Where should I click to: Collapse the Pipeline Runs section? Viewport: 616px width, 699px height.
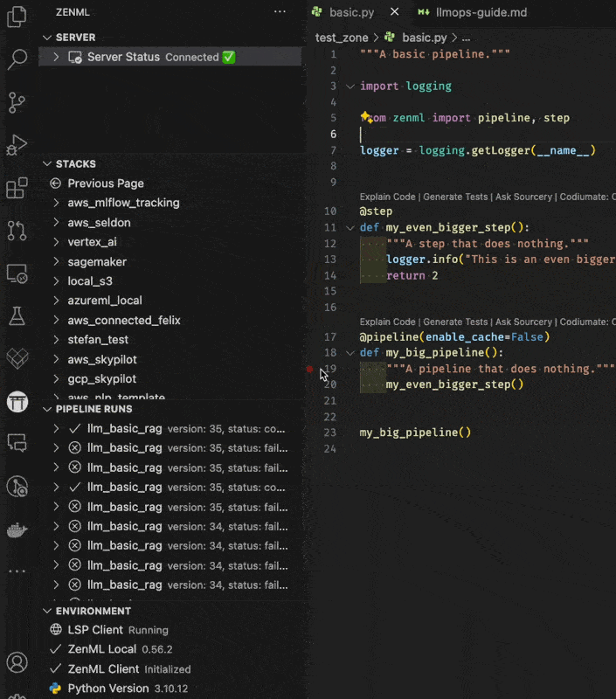(x=93, y=409)
